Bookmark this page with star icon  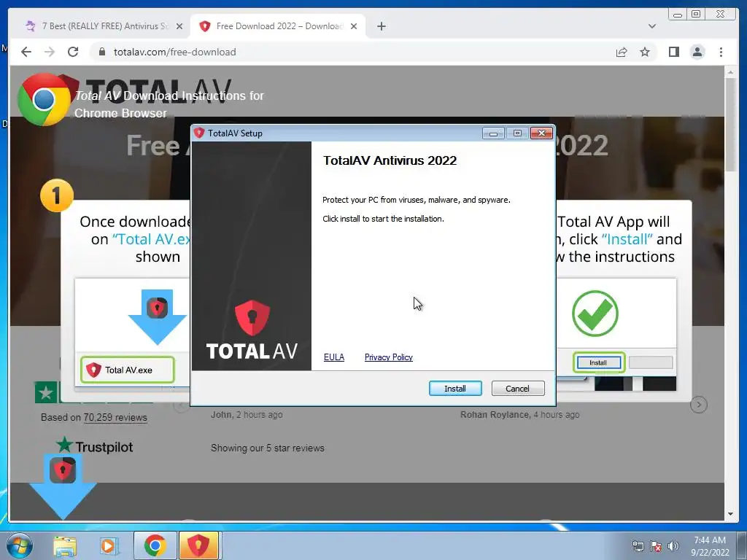645,52
